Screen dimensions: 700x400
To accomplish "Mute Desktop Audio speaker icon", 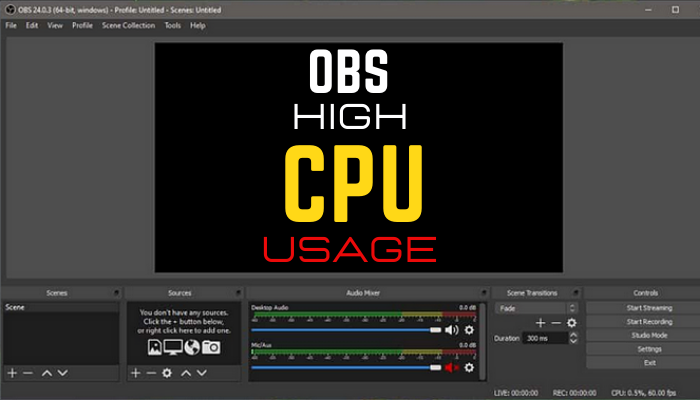I will [x=452, y=330].
